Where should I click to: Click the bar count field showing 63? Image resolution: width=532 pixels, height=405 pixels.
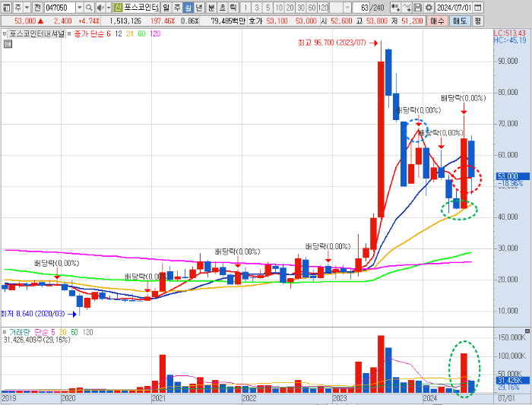tap(361, 7)
